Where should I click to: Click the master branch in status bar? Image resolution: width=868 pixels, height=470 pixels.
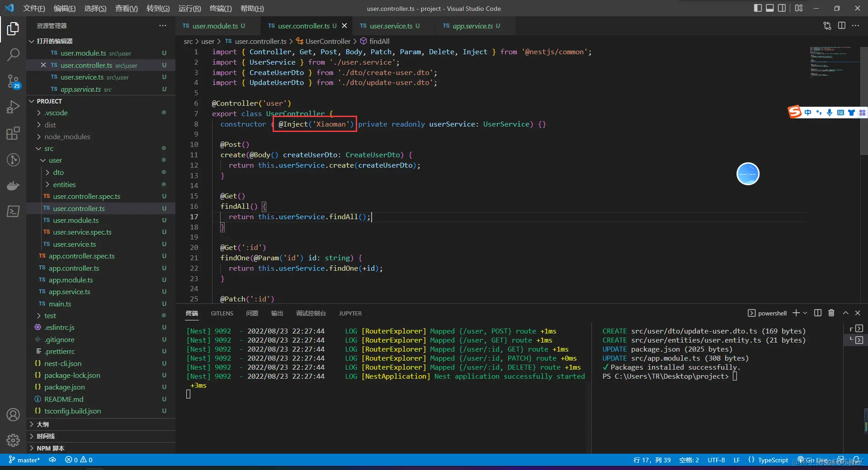(25, 460)
